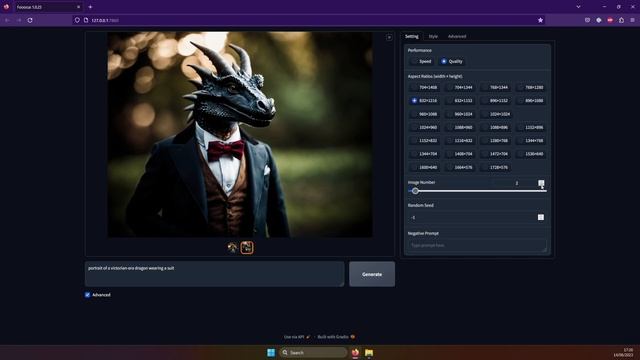Screen dimensions: 640x360
Task: Open File Explorer from the taskbar
Action: pos(369,352)
